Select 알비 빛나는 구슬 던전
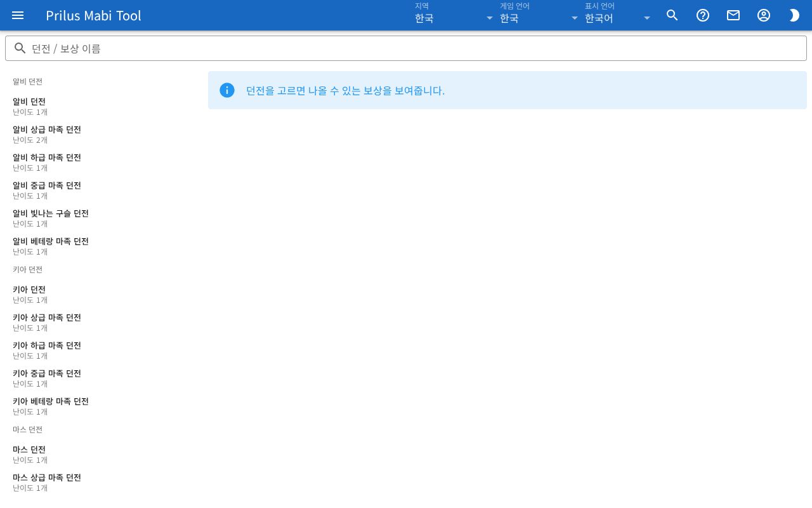The height and width of the screenshot is (508, 812). click(101, 218)
